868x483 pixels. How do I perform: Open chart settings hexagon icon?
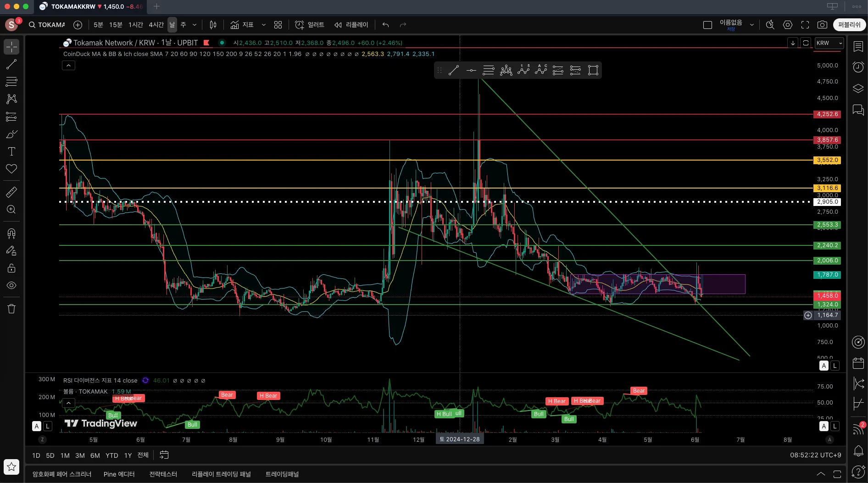[x=788, y=25]
